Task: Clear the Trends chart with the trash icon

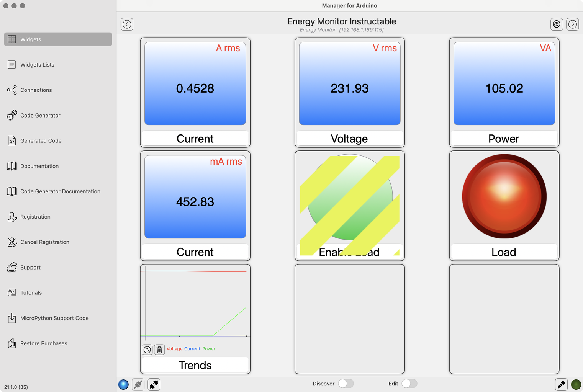Action: pos(159,350)
